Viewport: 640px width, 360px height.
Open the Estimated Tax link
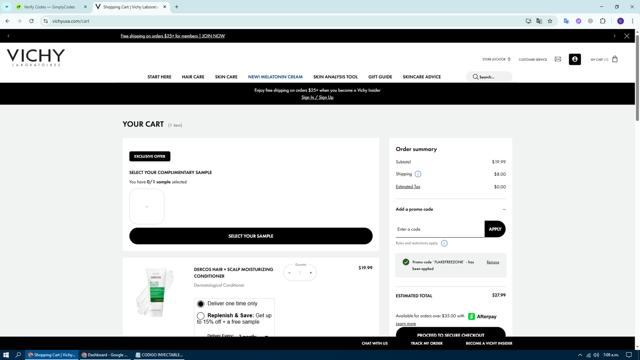[x=408, y=187]
